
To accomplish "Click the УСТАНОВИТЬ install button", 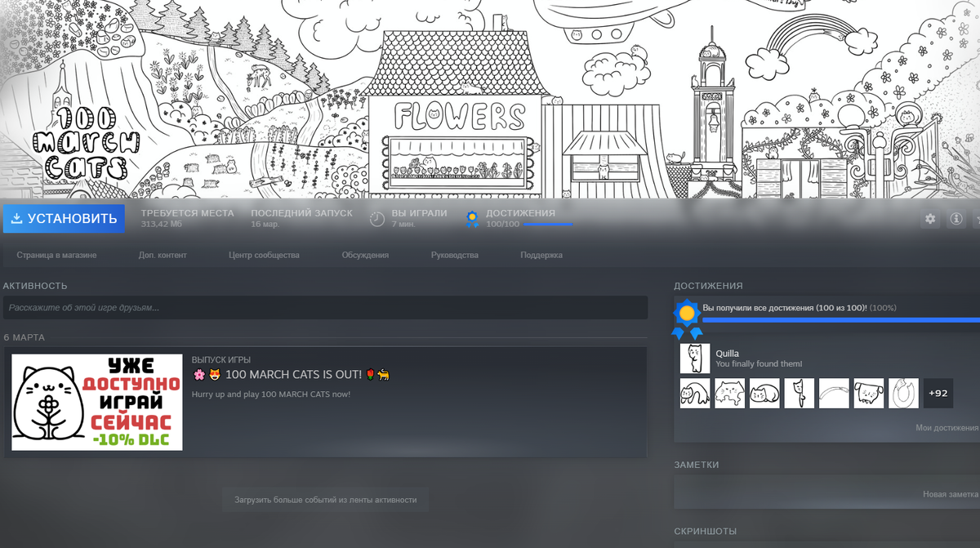I will [x=64, y=218].
